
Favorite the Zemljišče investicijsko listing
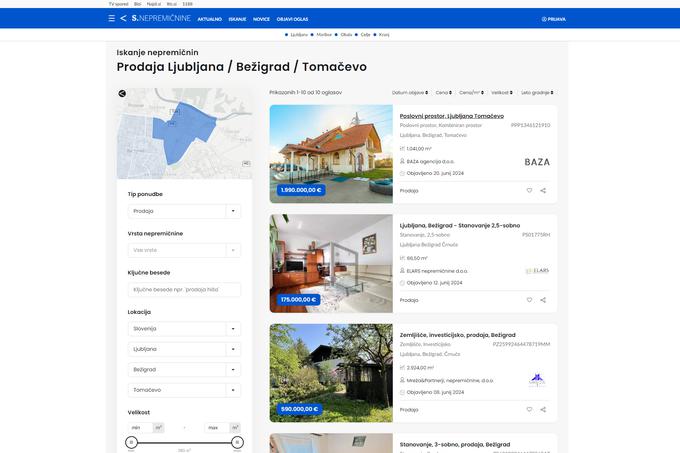pyautogui.click(x=529, y=409)
